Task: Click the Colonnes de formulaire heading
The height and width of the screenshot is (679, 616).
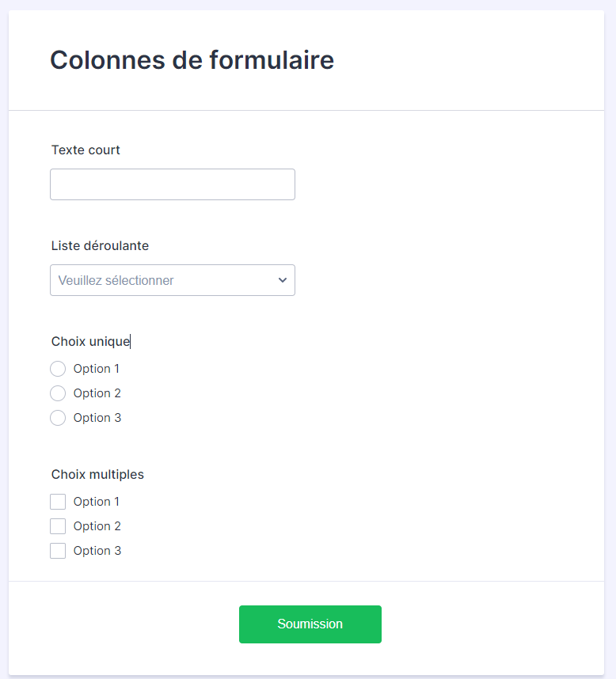Action: [x=192, y=60]
